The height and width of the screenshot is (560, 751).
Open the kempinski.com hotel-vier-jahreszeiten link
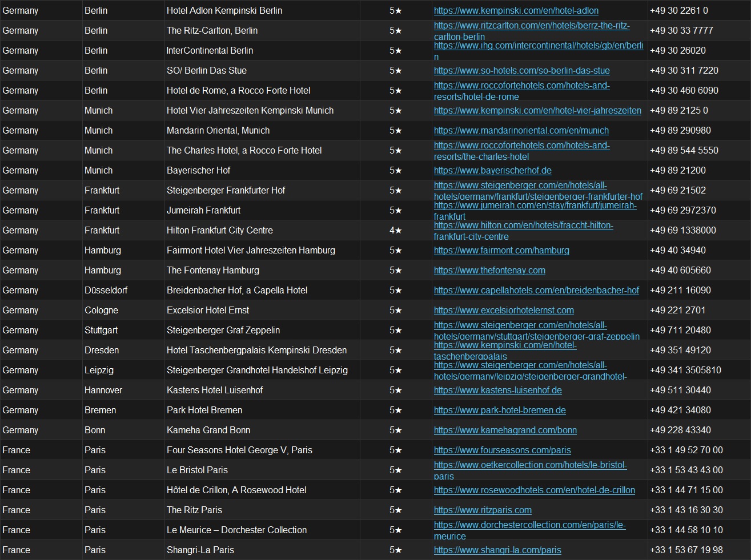(537, 110)
